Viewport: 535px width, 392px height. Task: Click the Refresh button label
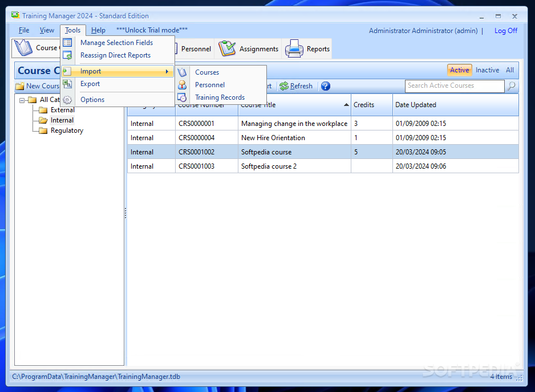301,86
